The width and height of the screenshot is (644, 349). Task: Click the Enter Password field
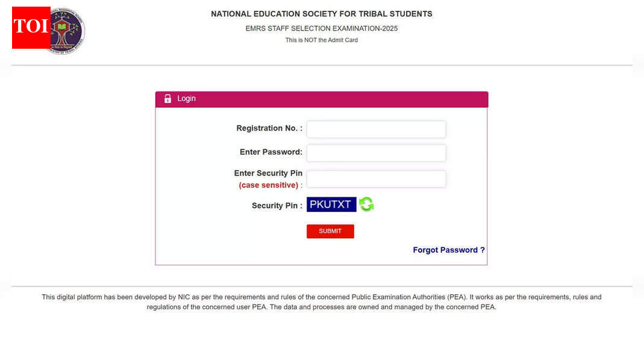point(375,152)
